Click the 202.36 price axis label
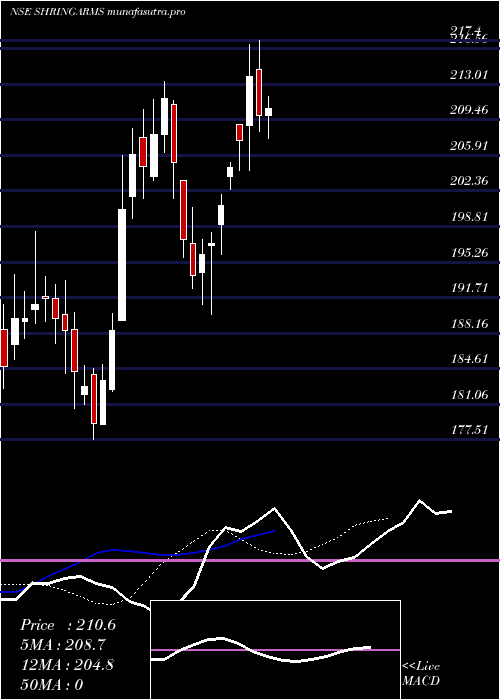The image size is (500, 700). click(x=469, y=181)
